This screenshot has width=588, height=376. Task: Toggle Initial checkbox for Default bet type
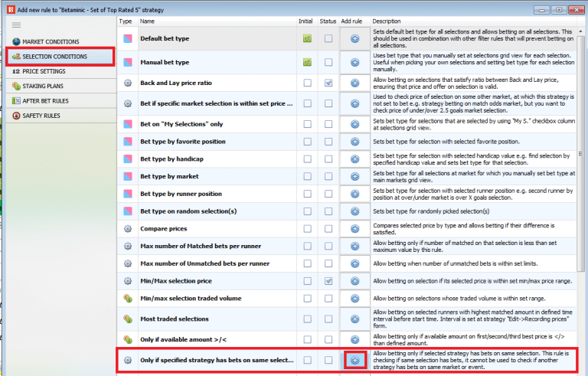tap(307, 38)
